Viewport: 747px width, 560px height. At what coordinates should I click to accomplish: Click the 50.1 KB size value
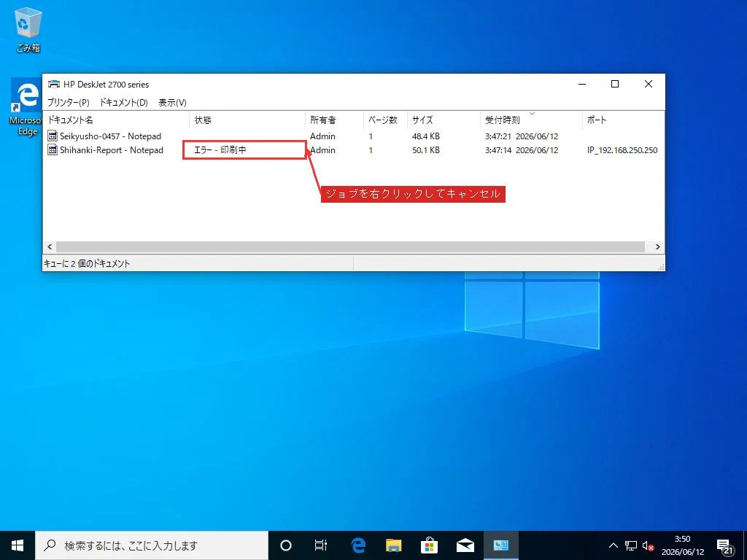[x=426, y=150]
